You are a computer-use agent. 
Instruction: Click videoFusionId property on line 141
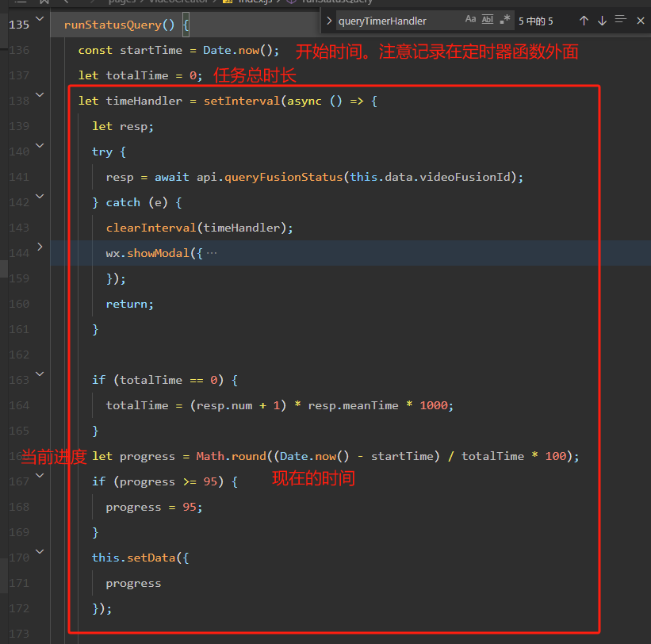point(465,178)
